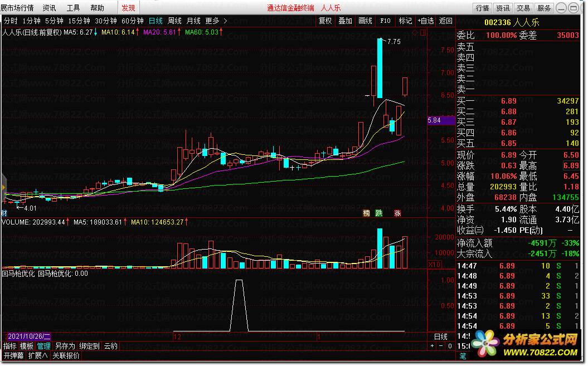Open the 发现 tab in menu bar
The height and width of the screenshot is (366, 588).
[128, 8]
